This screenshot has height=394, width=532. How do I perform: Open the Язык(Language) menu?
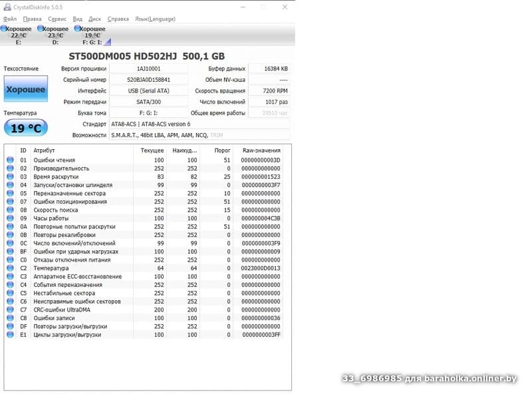click(x=155, y=19)
